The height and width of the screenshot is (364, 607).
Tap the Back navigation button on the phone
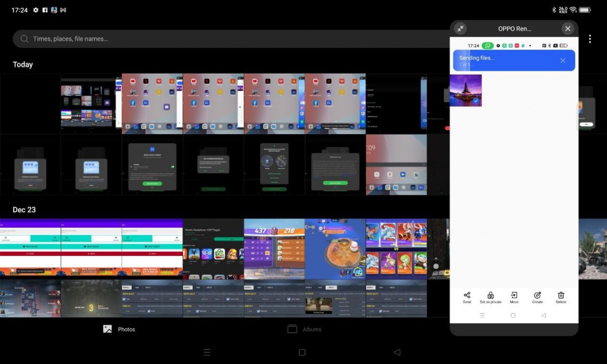click(x=544, y=315)
